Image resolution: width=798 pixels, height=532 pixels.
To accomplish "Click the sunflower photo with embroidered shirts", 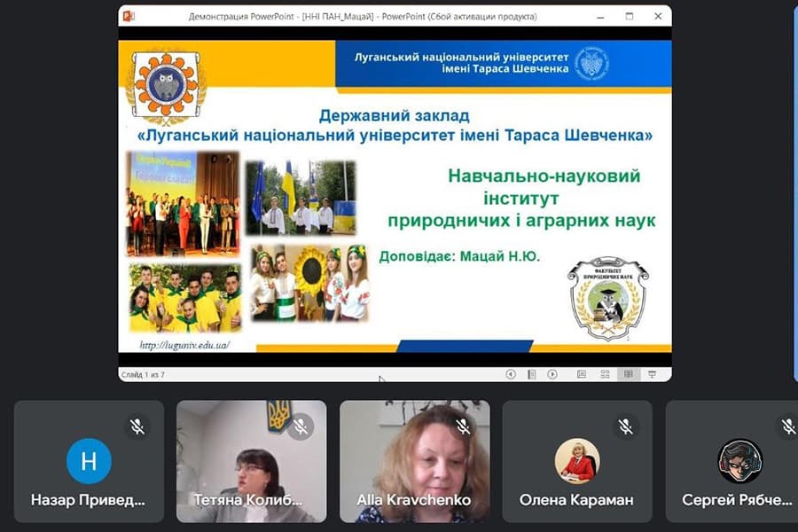I will tap(310, 283).
